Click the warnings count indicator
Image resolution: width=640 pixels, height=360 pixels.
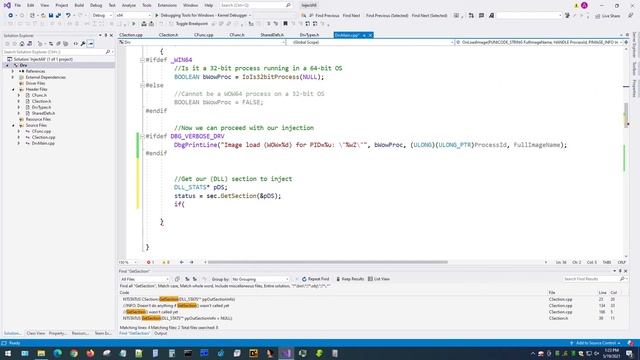click(x=166, y=262)
